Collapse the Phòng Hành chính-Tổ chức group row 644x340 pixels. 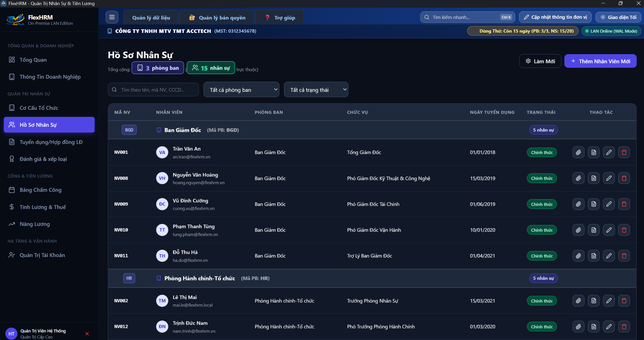[x=372, y=278]
